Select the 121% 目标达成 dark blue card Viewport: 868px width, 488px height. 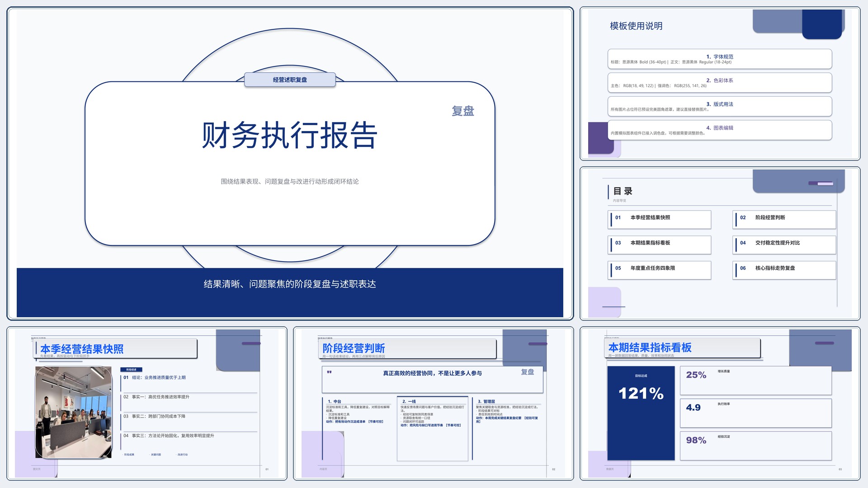tap(641, 413)
